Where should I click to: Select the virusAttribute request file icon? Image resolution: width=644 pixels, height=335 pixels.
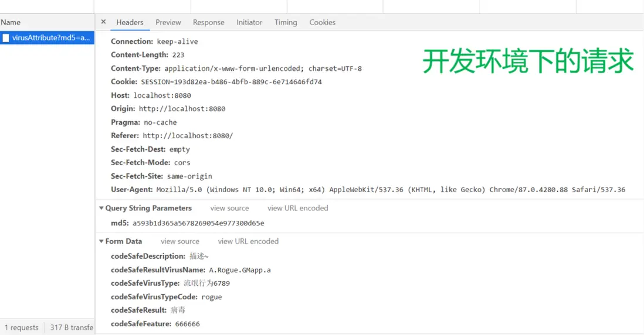tap(6, 38)
